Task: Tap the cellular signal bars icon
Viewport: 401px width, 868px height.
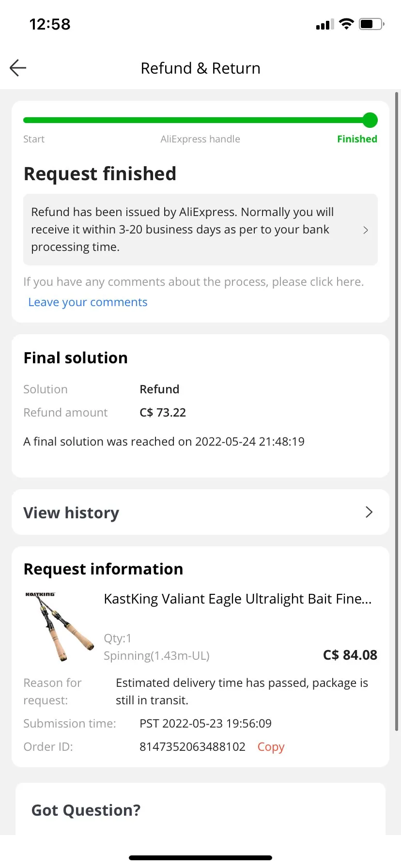Action: click(x=324, y=24)
